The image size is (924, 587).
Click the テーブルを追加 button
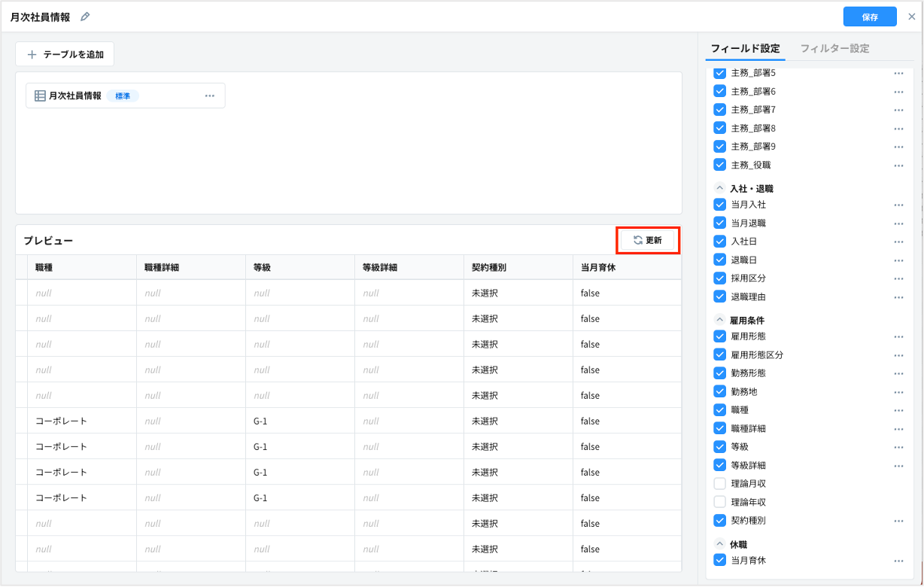[x=65, y=54]
